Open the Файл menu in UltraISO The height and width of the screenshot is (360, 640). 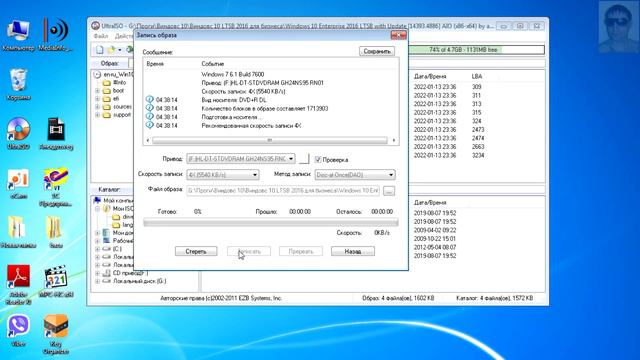(x=101, y=36)
